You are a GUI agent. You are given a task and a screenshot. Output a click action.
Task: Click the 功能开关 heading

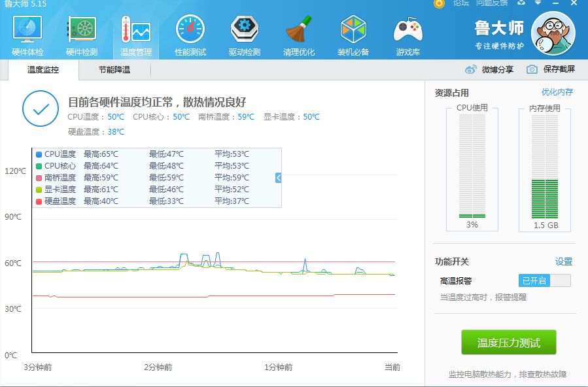tap(452, 261)
